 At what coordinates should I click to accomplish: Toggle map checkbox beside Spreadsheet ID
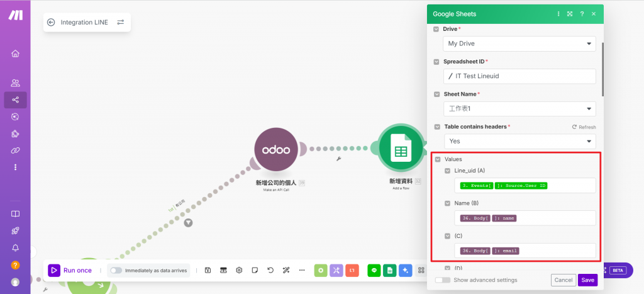pyautogui.click(x=436, y=62)
